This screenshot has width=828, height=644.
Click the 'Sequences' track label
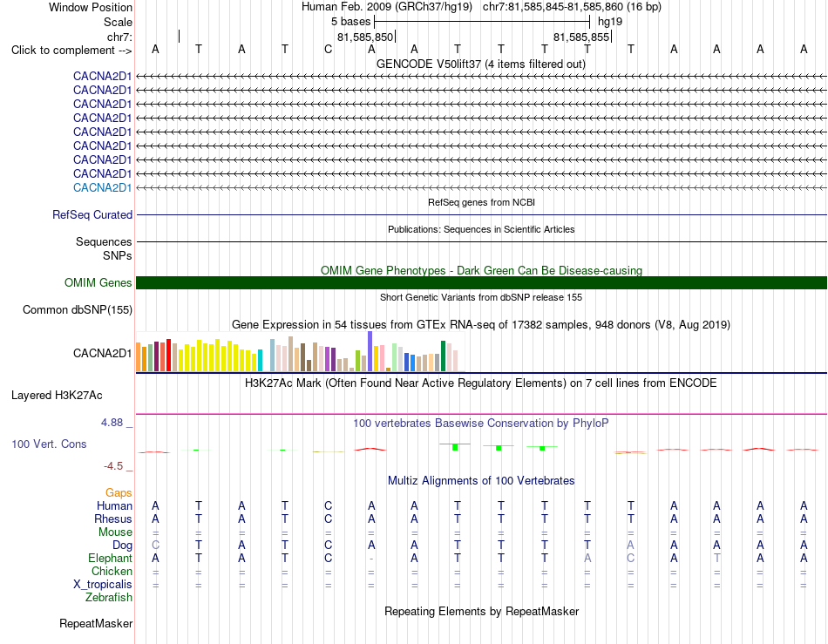pyautogui.click(x=104, y=241)
